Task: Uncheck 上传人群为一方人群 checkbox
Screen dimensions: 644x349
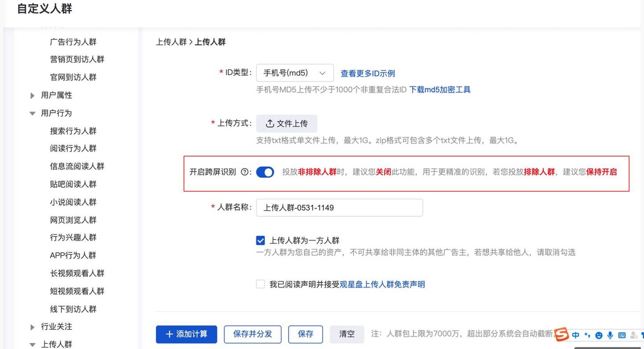Action: coord(260,240)
